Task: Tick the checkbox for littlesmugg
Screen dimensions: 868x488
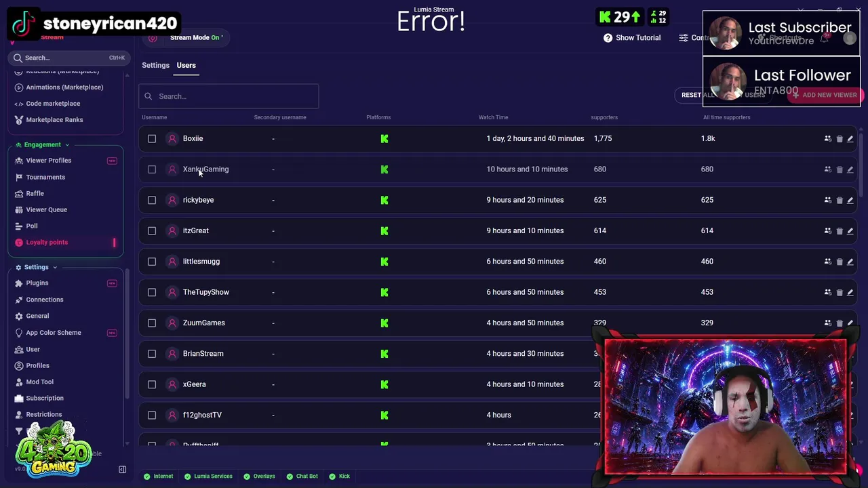Action: (152, 262)
